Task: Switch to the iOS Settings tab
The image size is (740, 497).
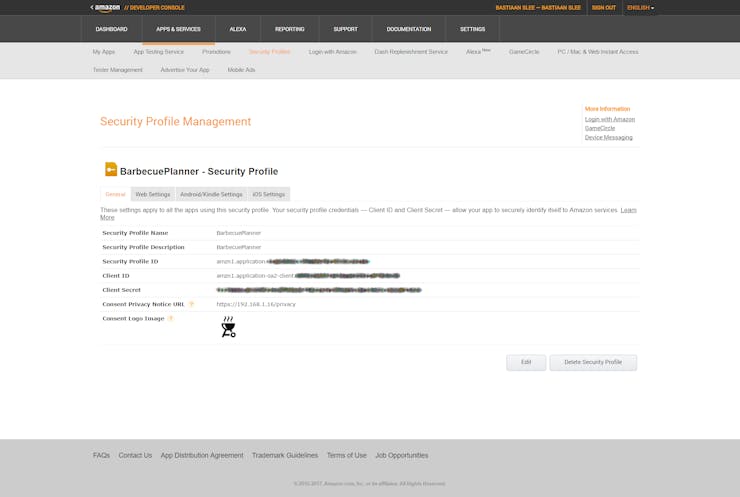Action: pyautogui.click(x=269, y=194)
